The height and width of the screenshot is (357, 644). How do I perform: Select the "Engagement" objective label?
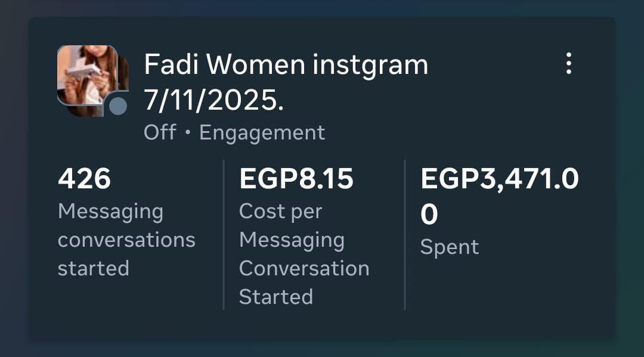click(x=262, y=132)
